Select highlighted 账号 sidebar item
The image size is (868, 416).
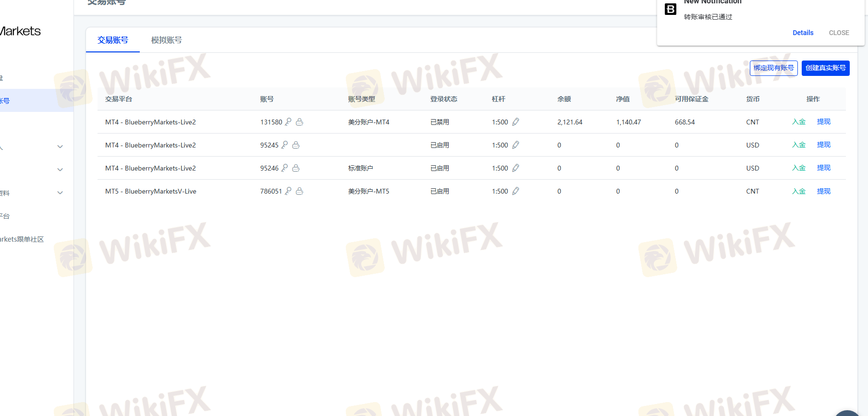(x=37, y=100)
